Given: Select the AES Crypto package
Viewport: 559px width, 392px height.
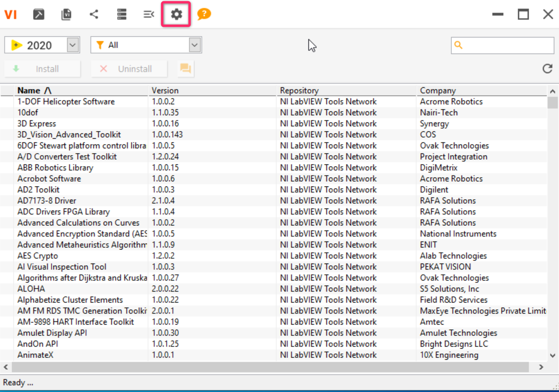Looking at the screenshot, I should click(x=274, y=256).
